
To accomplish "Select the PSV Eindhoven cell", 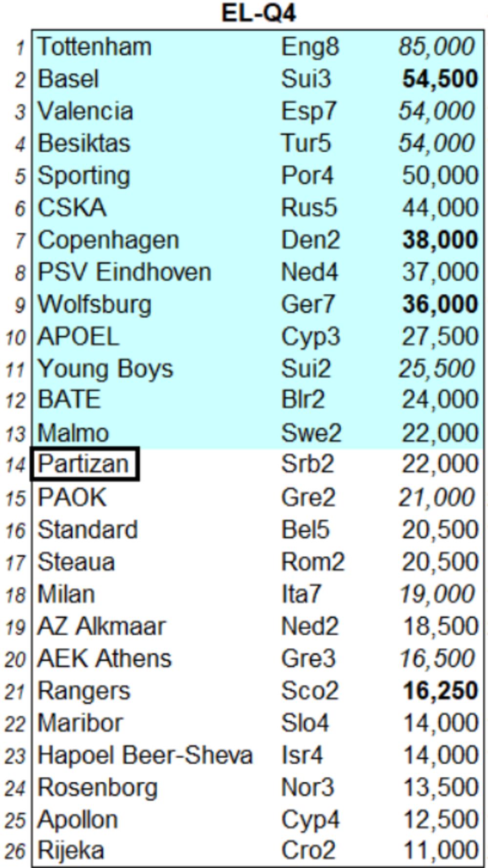I will pyautogui.click(x=124, y=272).
